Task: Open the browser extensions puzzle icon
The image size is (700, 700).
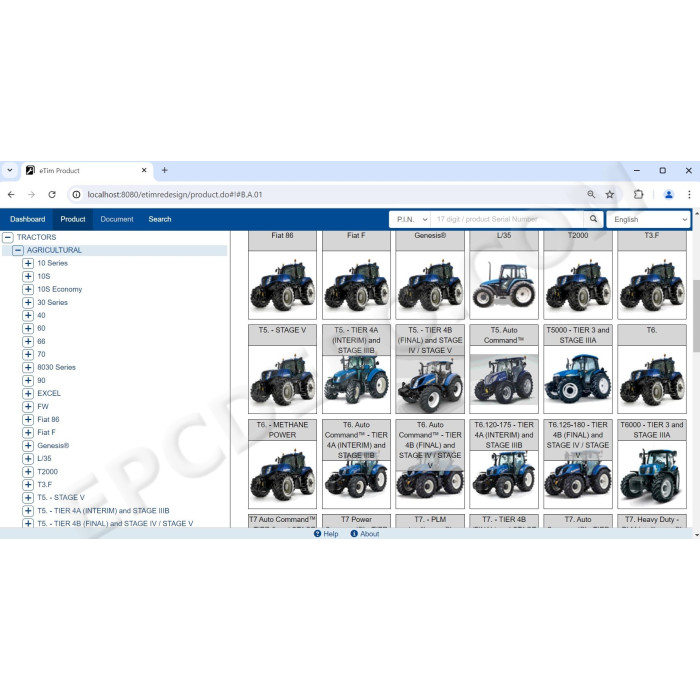Action: pyautogui.click(x=638, y=194)
